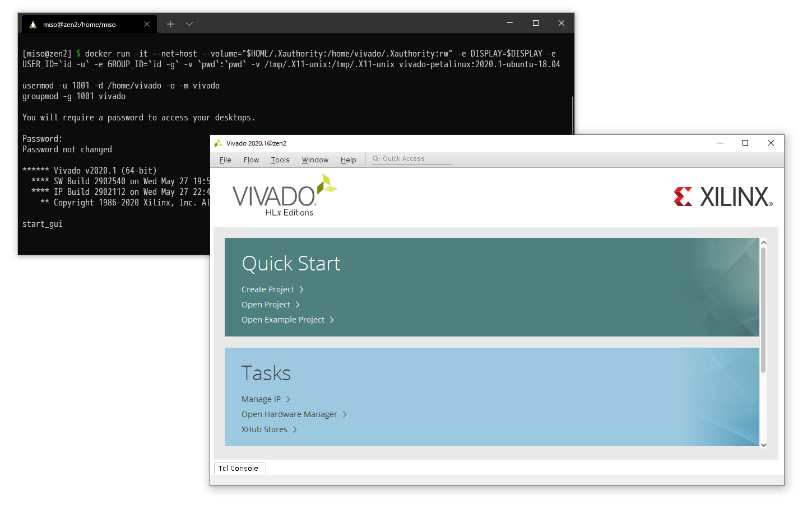Open the terminal tab dropdown chevron
The image size is (812, 505).
click(189, 24)
